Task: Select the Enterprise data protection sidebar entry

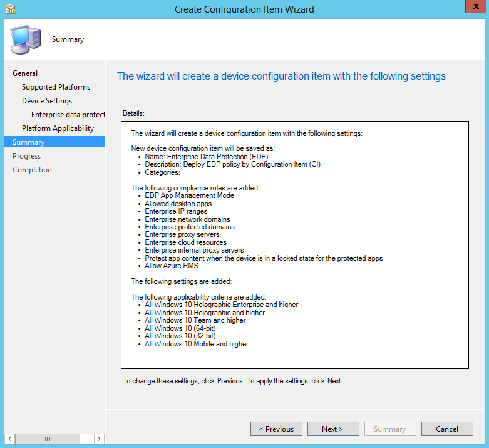Action: point(67,115)
